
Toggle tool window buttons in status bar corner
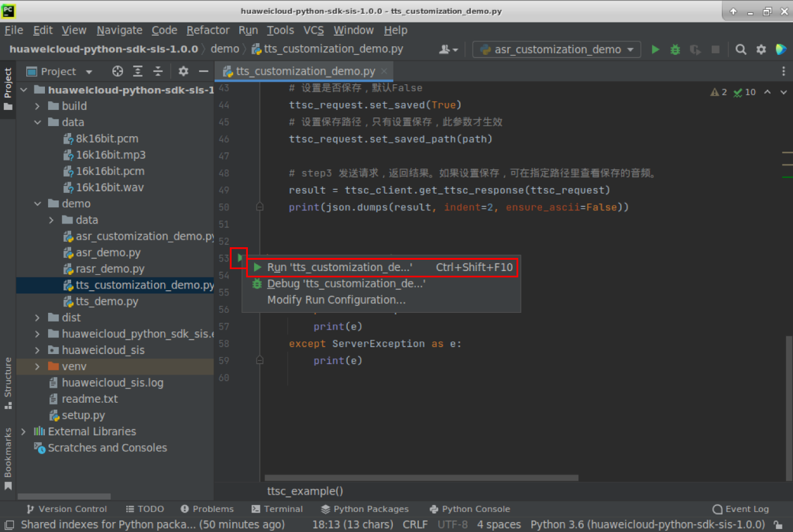(x=8, y=525)
